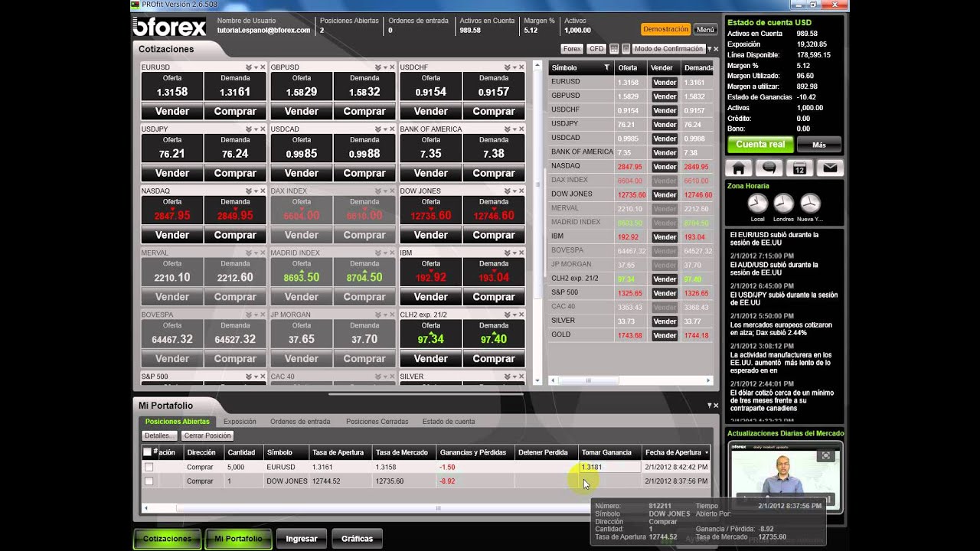Viewport: 980px width, 551px height.
Task: Click the Más button
Action: click(x=819, y=145)
